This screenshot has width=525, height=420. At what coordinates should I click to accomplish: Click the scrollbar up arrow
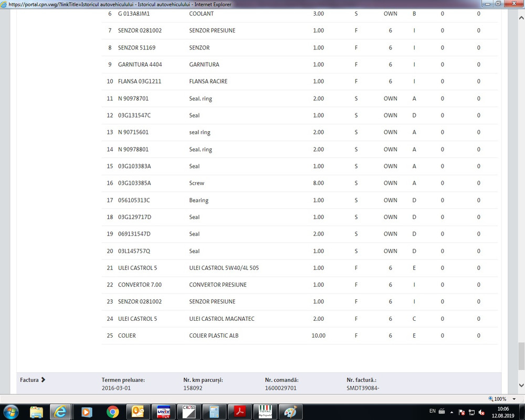pyautogui.click(x=521, y=18)
